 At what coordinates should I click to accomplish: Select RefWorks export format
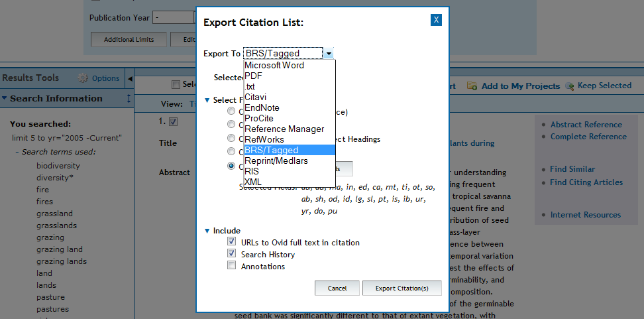tap(290, 139)
